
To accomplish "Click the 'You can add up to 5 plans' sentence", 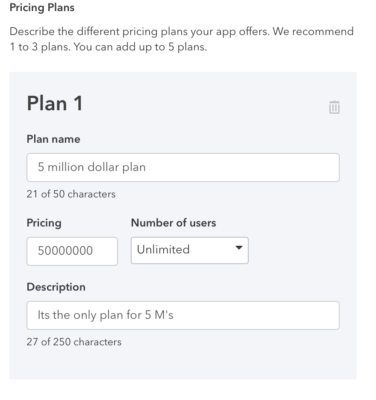I will pos(140,47).
